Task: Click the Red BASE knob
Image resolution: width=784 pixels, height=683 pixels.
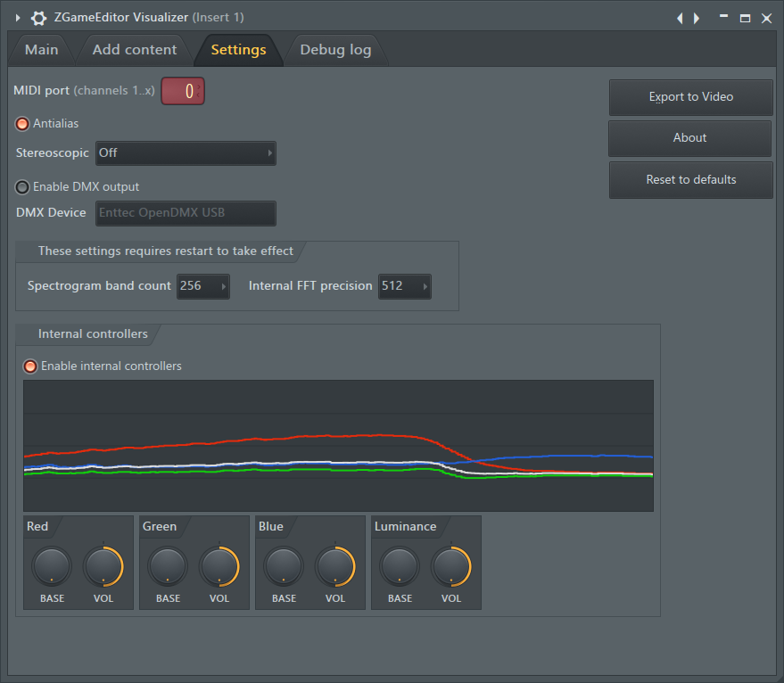Action: [x=52, y=567]
